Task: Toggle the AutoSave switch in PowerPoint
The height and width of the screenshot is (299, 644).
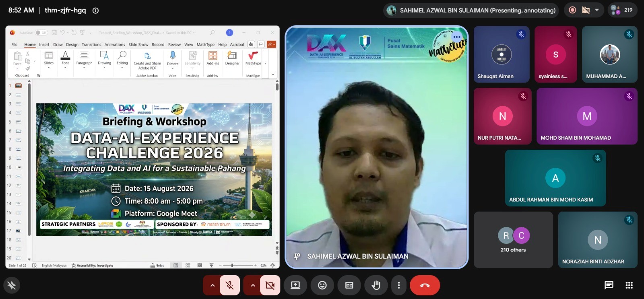Action: [41, 33]
